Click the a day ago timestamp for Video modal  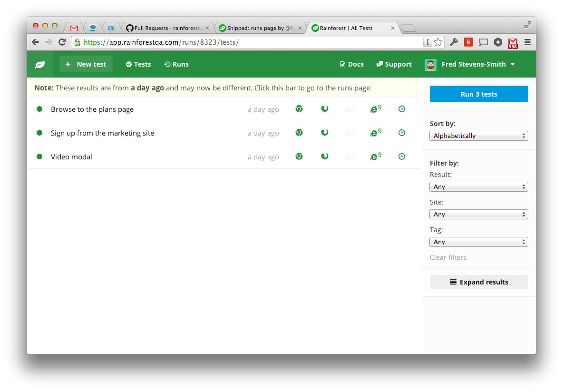[263, 157]
